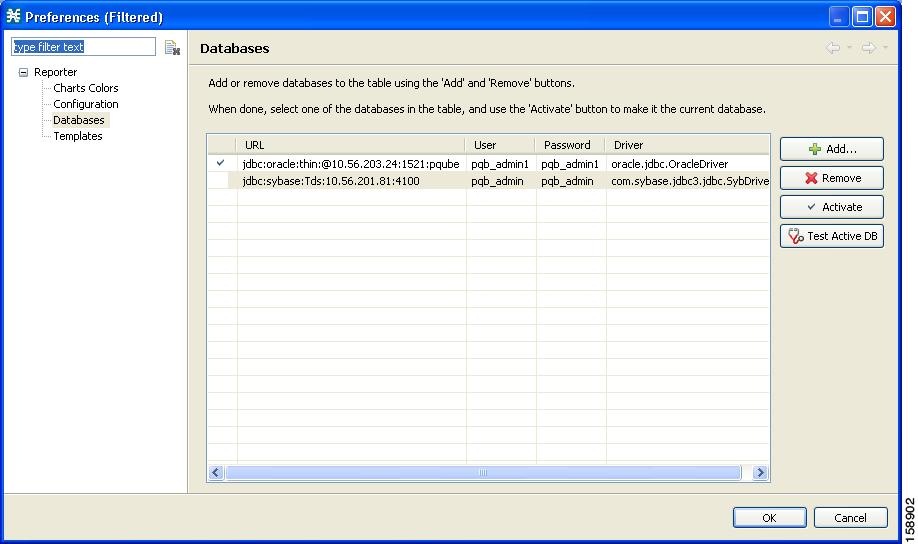Click the clear filter text icon
This screenshot has width=918, height=544.
coord(172,47)
